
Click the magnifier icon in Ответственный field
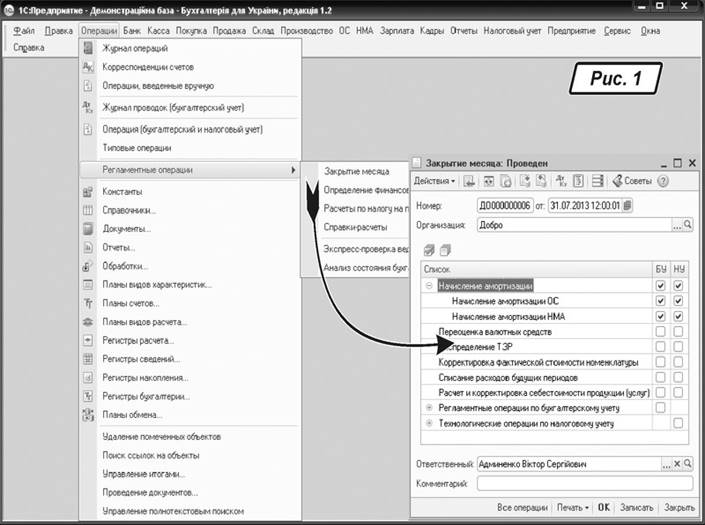tap(688, 464)
